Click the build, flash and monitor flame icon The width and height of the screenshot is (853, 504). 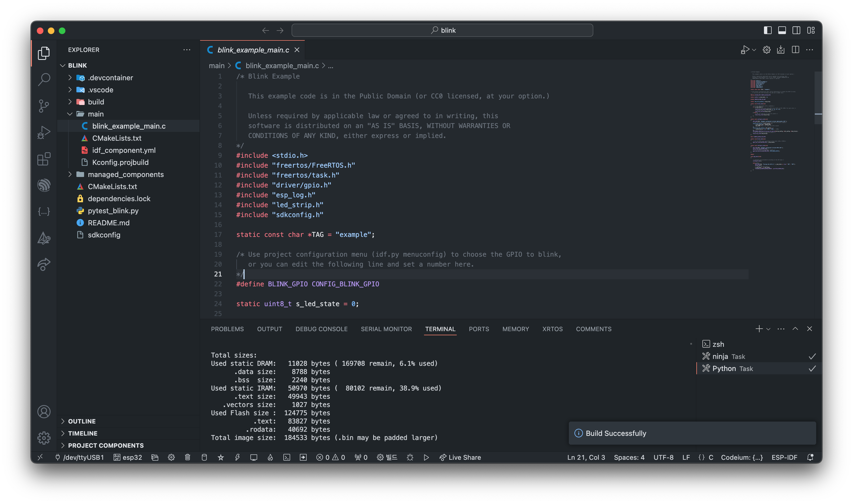pos(270,458)
